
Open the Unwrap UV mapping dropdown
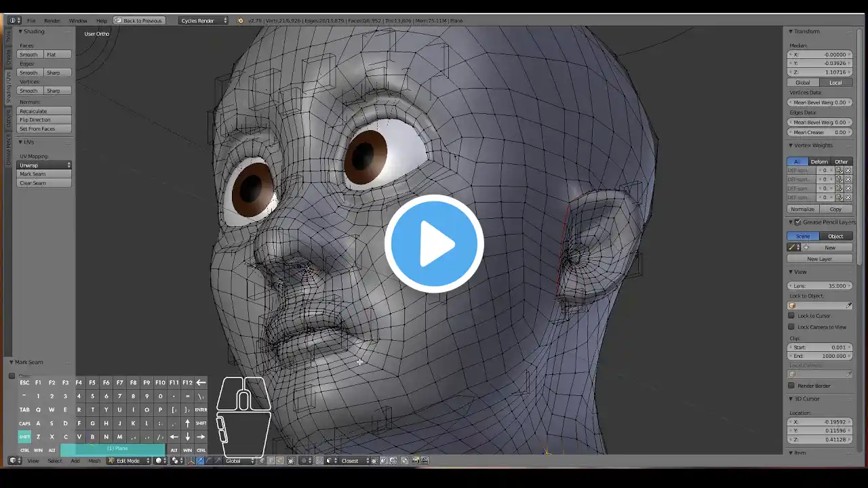coord(44,165)
